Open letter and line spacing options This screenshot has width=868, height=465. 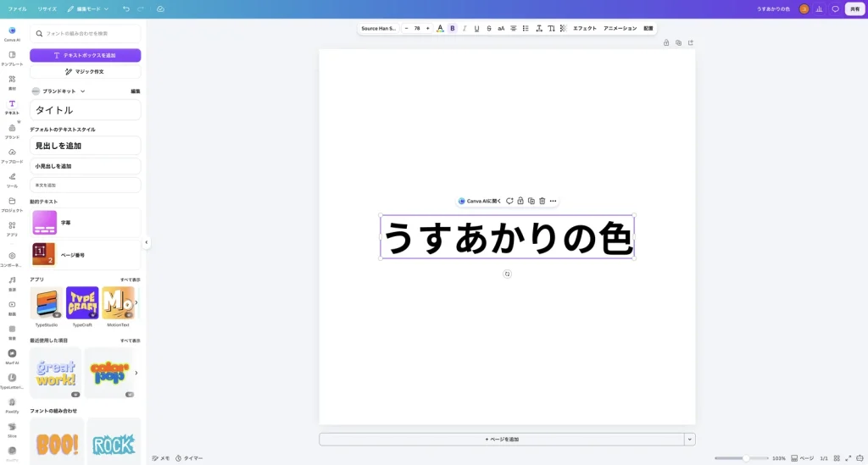pos(538,28)
